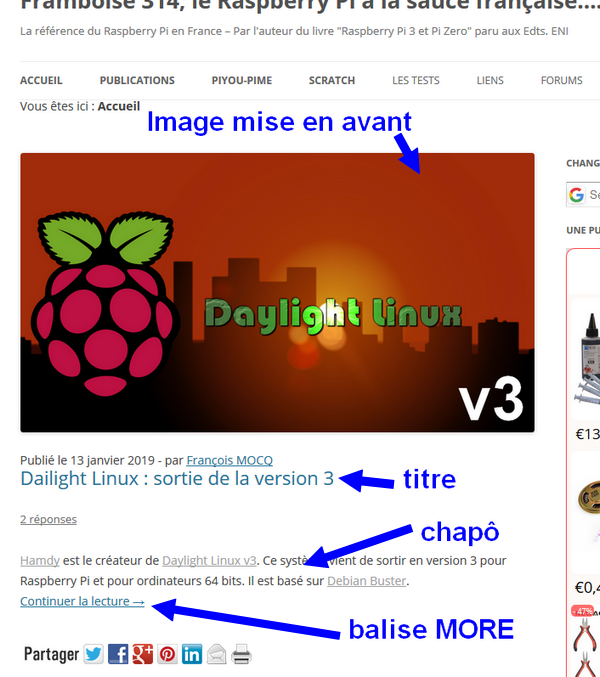Visit the FORUMS page
This screenshot has width=600, height=677.
562,80
